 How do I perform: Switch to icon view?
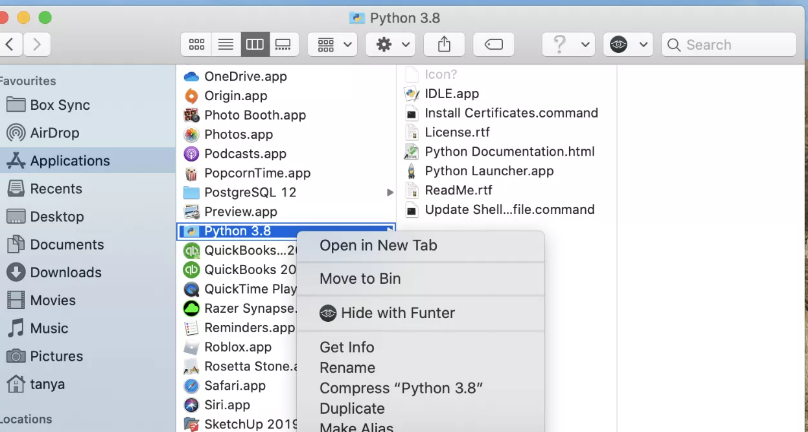pyautogui.click(x=196, y=45)
